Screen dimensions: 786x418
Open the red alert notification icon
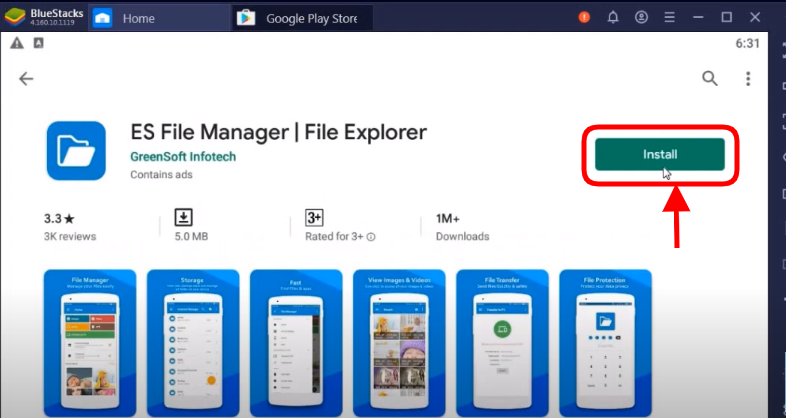[584, 18]
